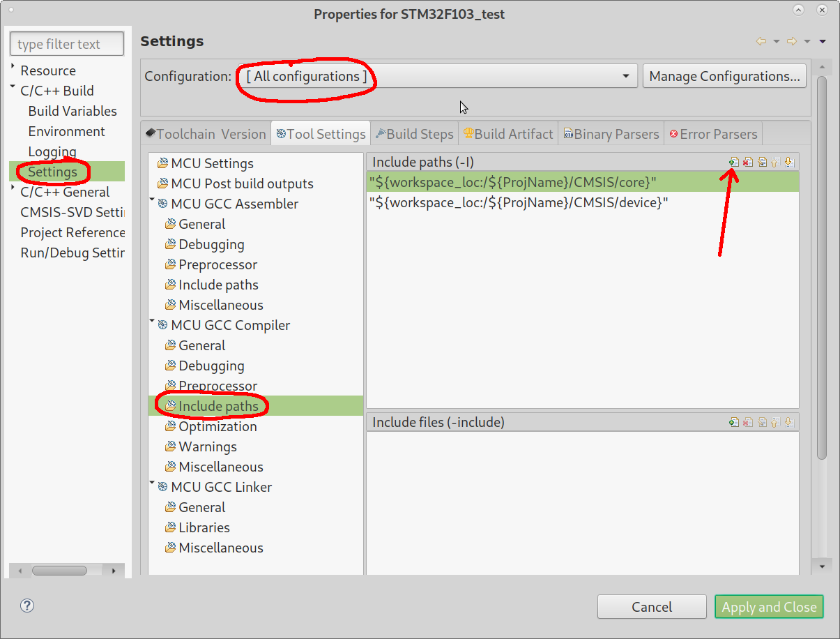840x639 pixels.
Task: Open Logging in category tree
Action: coord(52,151)
